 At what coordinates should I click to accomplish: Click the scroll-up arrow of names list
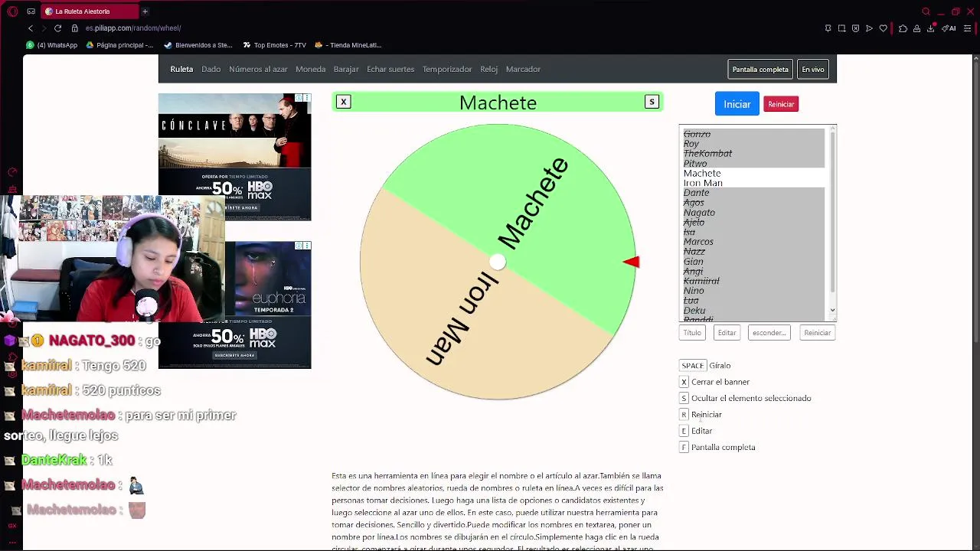[832, 129]
